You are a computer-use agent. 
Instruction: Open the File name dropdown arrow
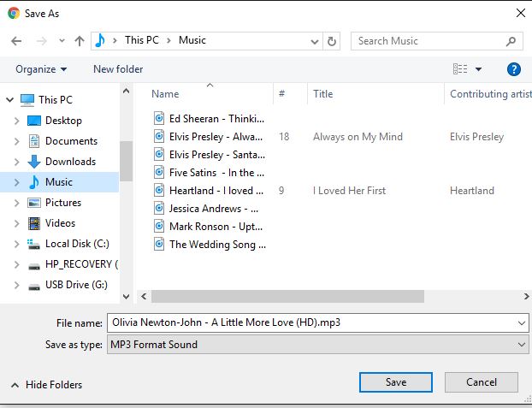point(522,323)
